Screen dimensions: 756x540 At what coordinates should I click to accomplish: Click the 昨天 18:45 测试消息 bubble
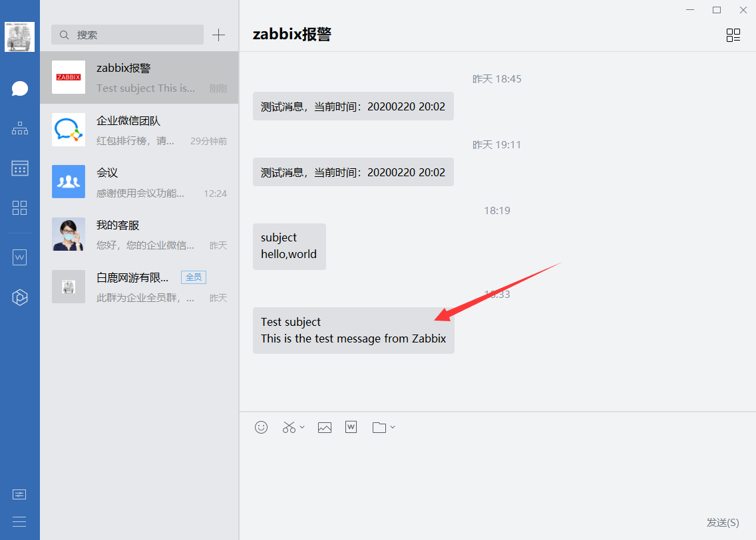pyautogui.click(x=353, y=106)
